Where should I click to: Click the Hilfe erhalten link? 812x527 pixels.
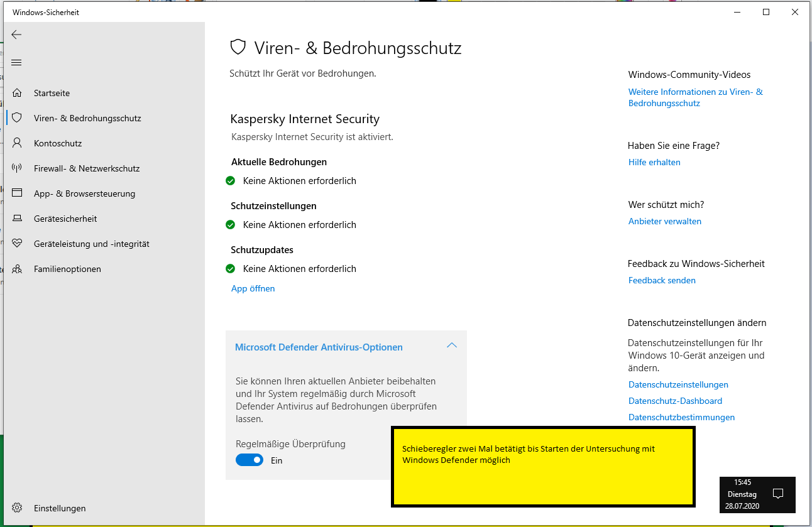[654, 162]
